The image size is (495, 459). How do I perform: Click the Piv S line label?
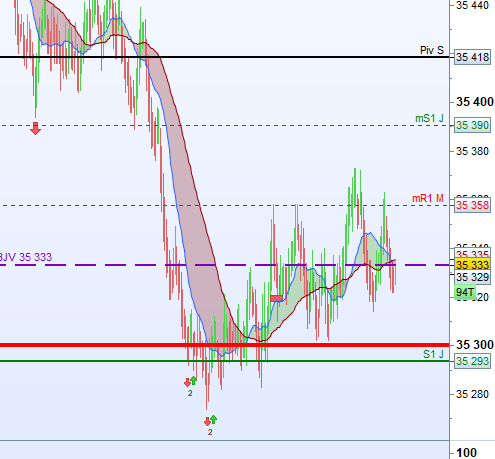tap(432, 50)
